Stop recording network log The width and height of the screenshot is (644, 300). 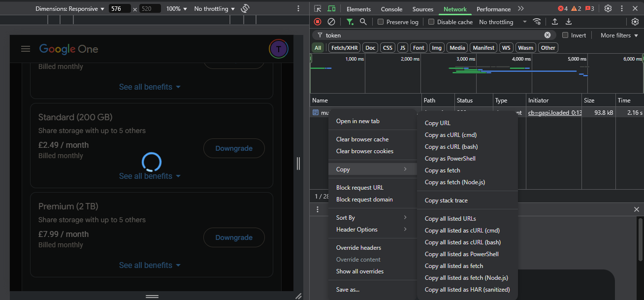tap(318, 22)
